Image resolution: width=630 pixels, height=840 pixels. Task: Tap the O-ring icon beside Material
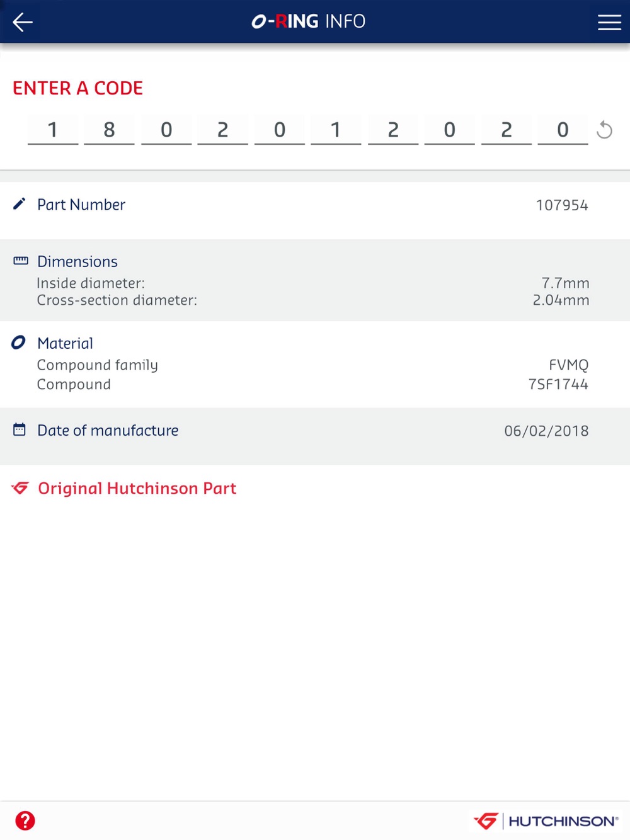19,343
